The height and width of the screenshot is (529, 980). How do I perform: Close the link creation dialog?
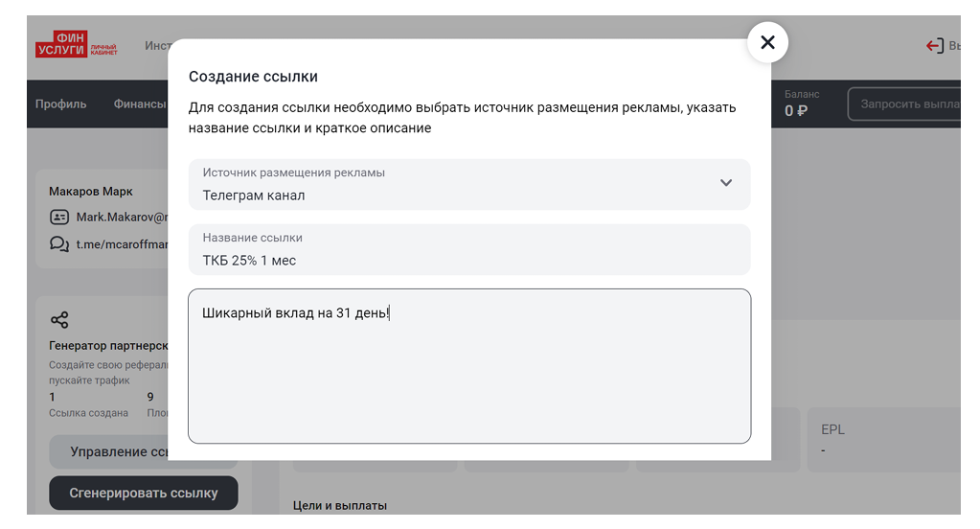767,42
